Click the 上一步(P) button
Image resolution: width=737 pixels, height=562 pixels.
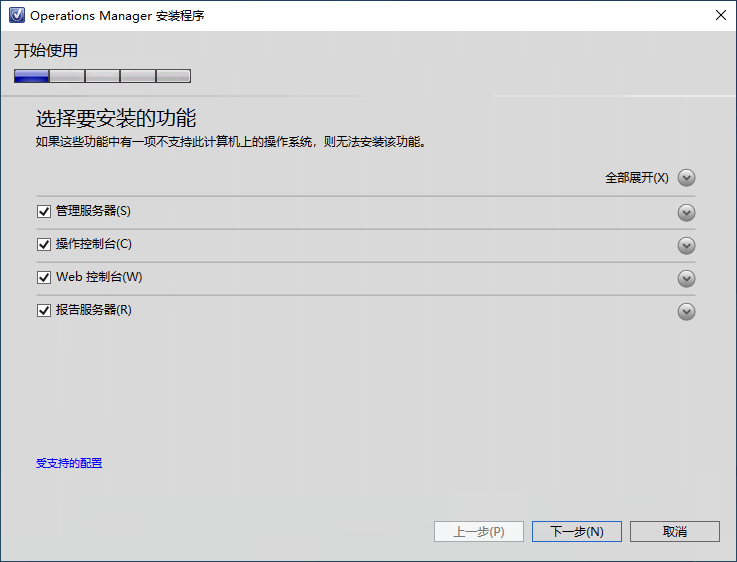[x=478, y=531]
